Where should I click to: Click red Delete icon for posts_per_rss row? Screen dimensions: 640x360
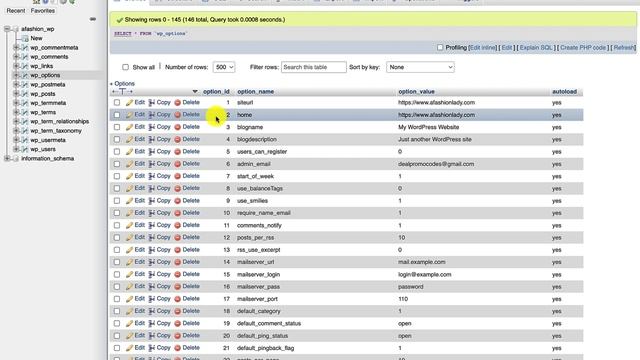178,238
